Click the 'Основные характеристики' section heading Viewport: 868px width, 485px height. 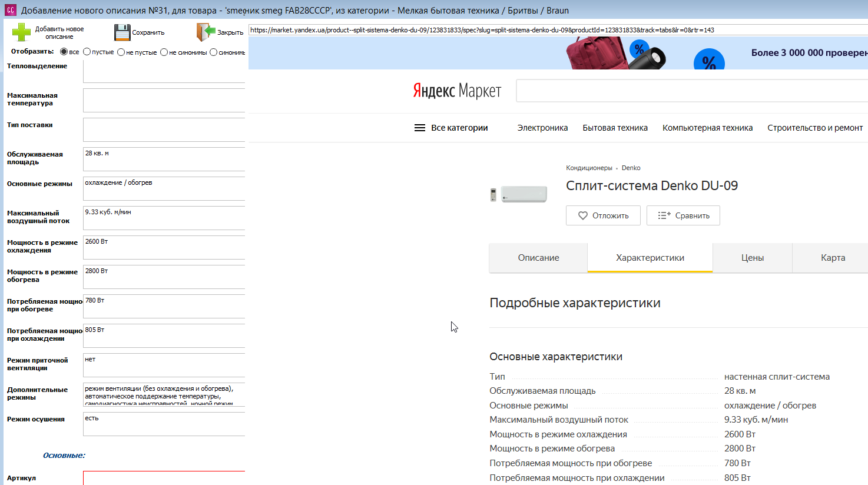pyautogui.click(x=556, y=357)
